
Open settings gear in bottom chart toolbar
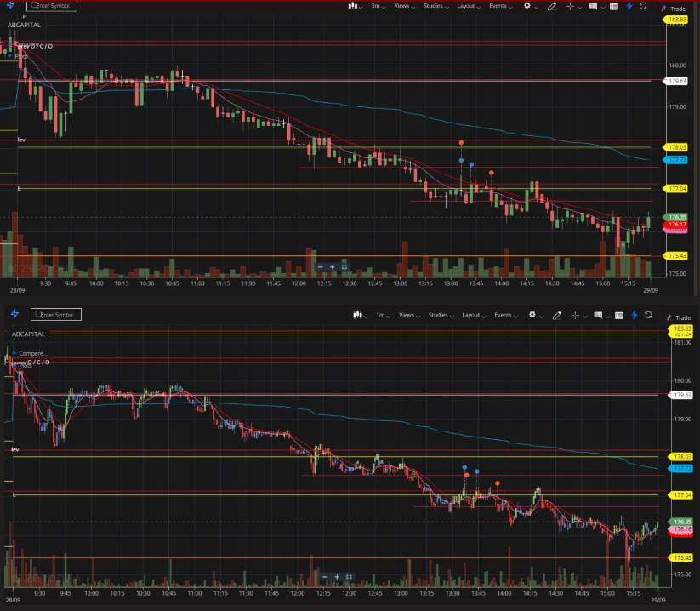click(x=532, y=314)
